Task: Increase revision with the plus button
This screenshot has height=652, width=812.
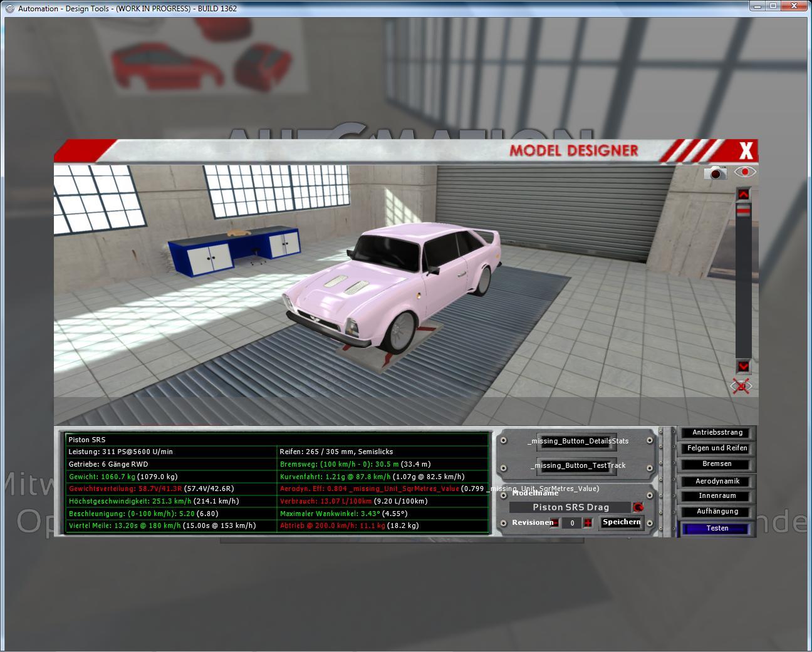Action: tap(588, 523)
